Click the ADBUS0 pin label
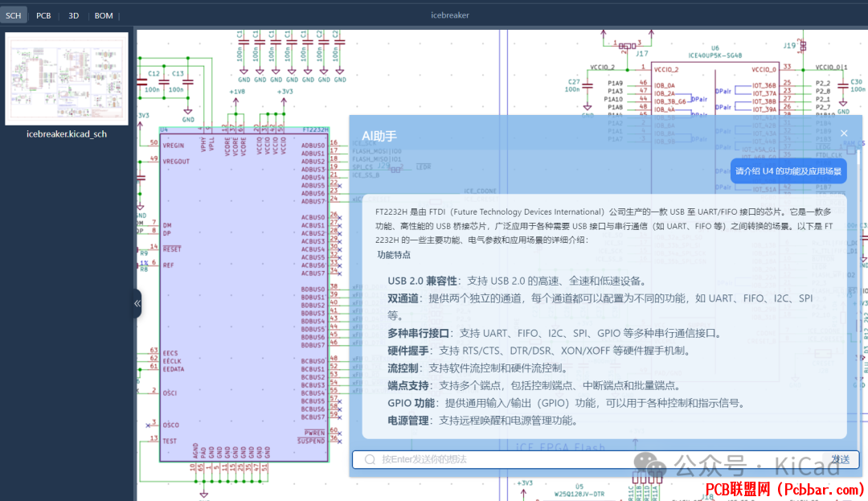This screenshot has height=501, width=868. (x=313, y=146)
